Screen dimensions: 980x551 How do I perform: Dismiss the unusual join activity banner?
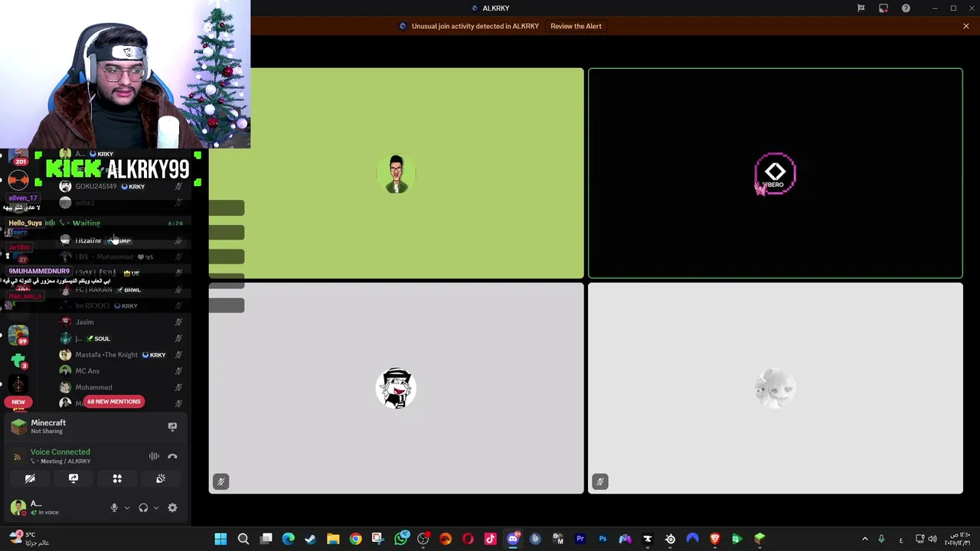click(966, 26)
